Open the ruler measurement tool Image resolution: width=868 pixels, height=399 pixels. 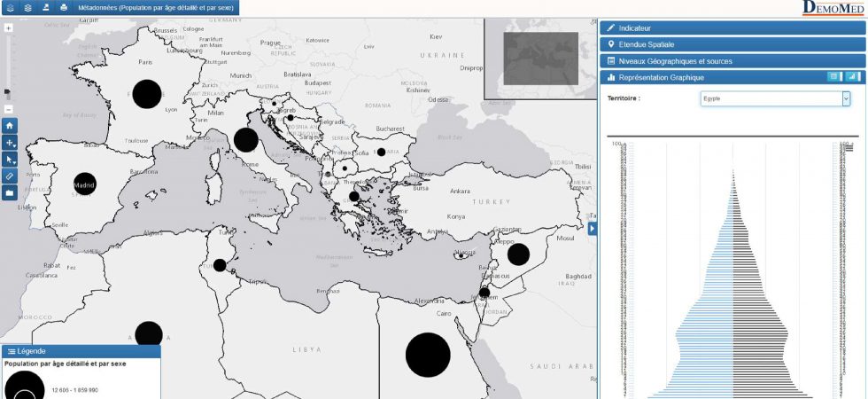point(10,176)
